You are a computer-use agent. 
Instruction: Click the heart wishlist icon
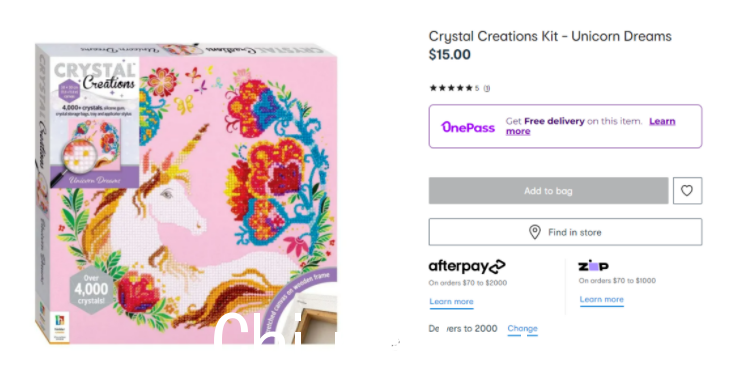pos(687,190)
